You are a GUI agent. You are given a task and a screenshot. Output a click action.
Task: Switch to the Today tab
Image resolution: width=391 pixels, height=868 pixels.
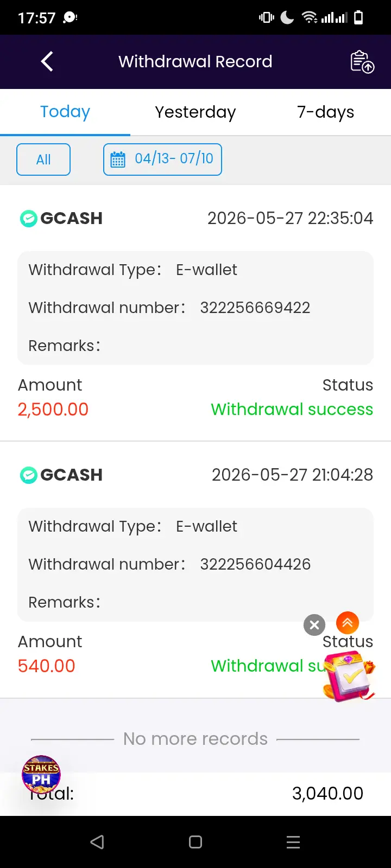click(x=65, y=112)
